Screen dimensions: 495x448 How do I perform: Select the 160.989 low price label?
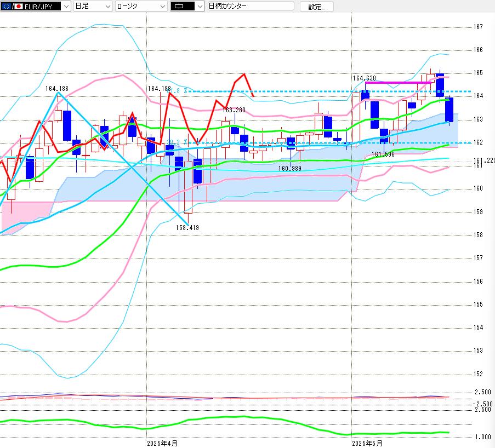coord(290,169)
